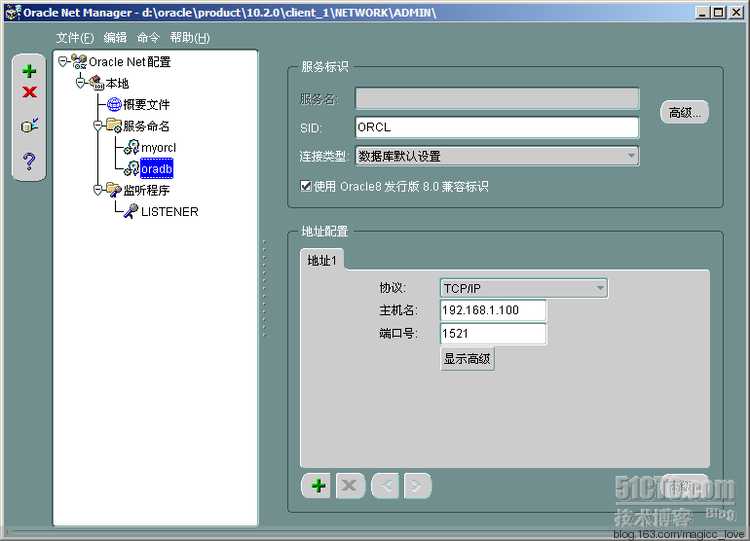Collapse the 服务命名 tree node
Viewport: 750px width, 541px height.
pyautogui.click(x=98, y=125)
